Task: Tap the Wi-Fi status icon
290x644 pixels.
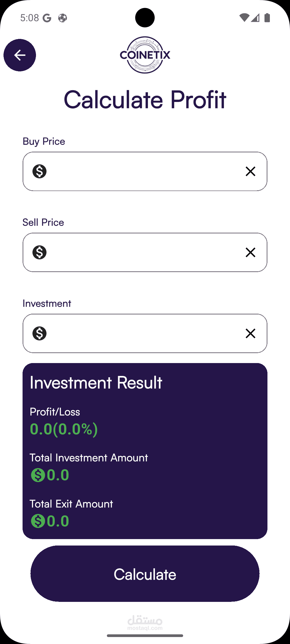Action: pyautogui.click(x=244, y=18)
